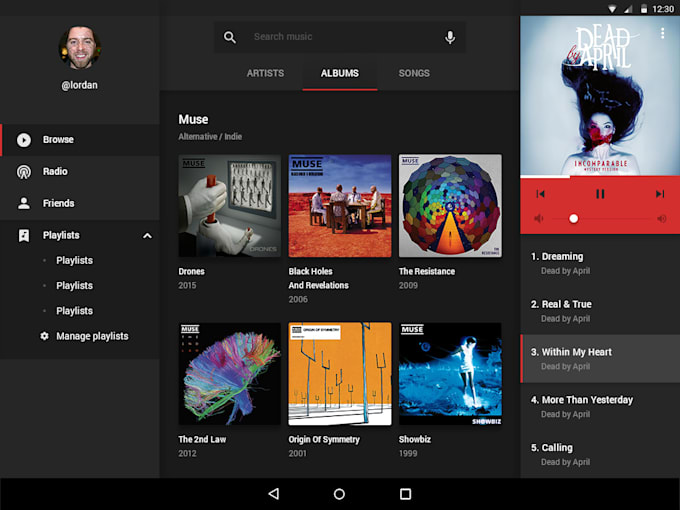Open the Drones album cover
Viewport: 680px width, 510px height.
[x=229, y=206]
